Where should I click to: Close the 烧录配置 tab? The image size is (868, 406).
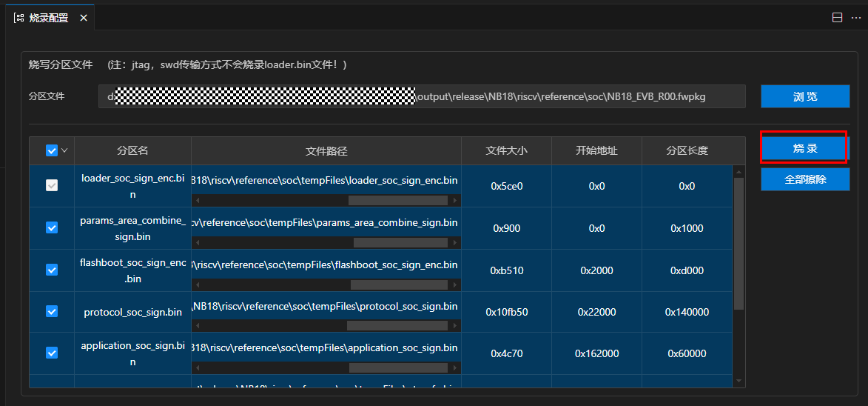coord(84,18)
